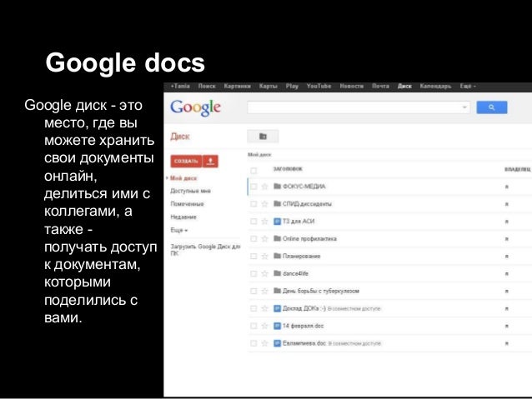This screenshot has height=399, width=532.
Task: Check the ТЗ для АСИ row checkbox
Action: click(x=253, y=222)
